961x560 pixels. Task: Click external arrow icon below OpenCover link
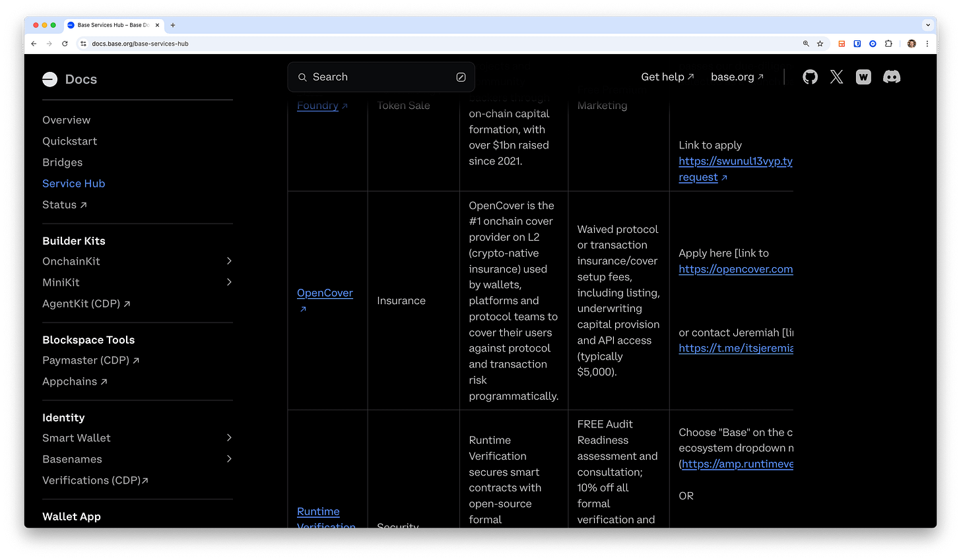(x=303, y=309)
